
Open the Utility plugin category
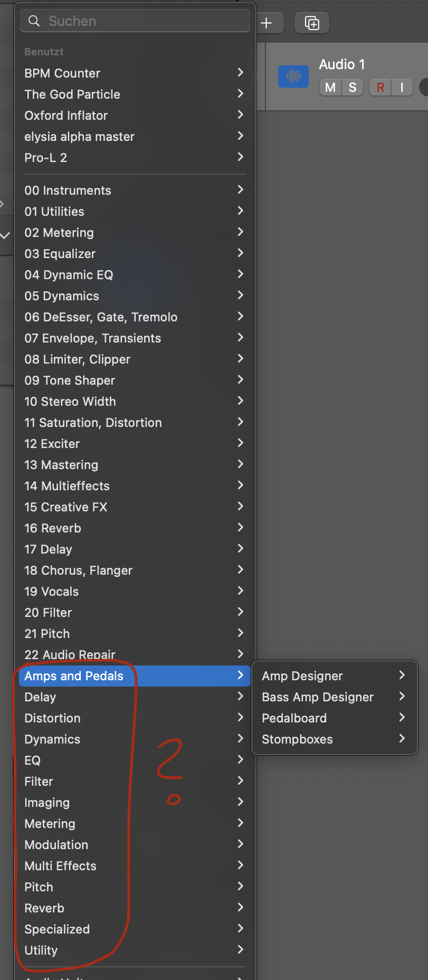point(41,950)
